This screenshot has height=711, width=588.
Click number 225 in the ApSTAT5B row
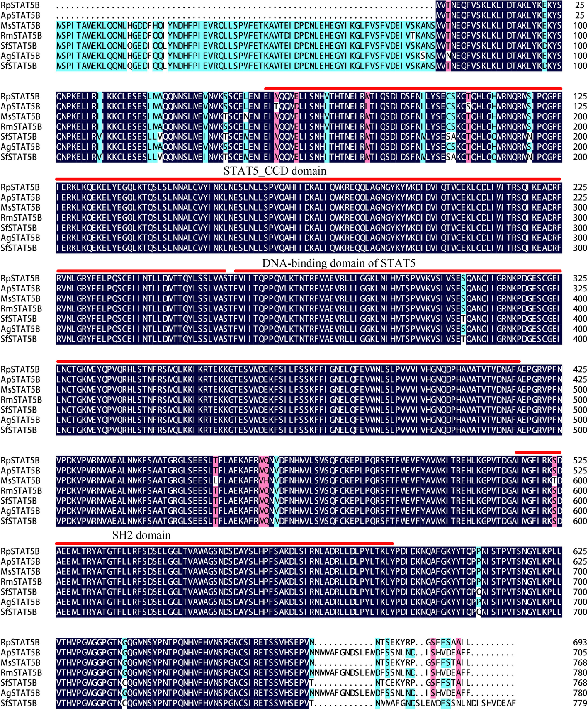[580, 198]
